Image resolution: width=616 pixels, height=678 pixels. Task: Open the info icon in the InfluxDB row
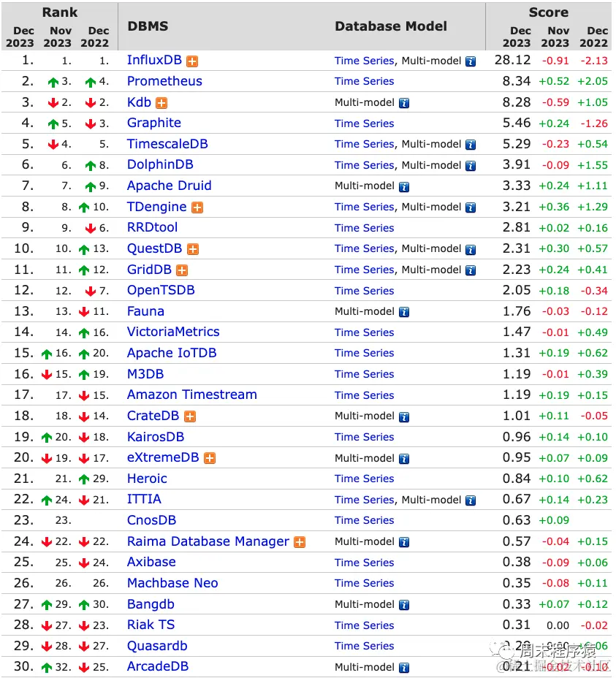pyautogui.click(x=471, y=61)
